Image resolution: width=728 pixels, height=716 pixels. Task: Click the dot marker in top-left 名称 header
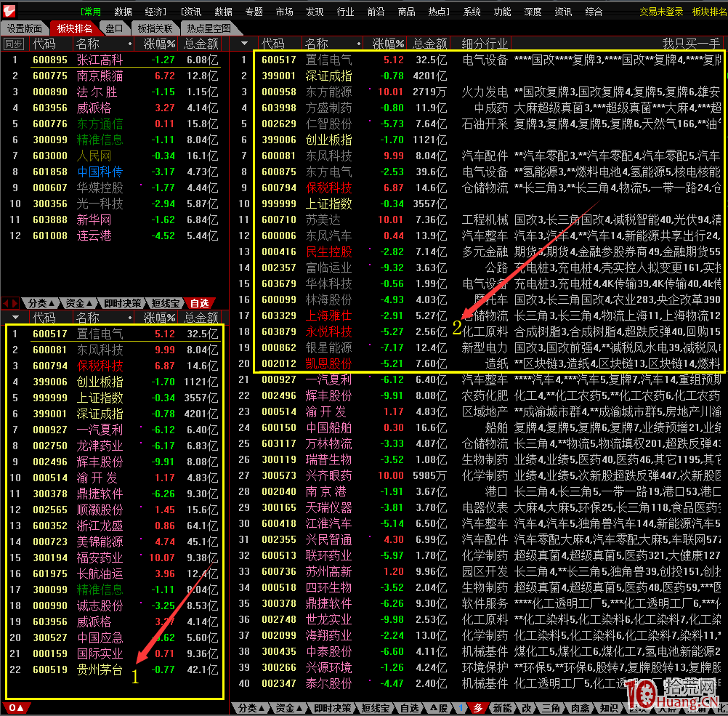coord(129,44)
